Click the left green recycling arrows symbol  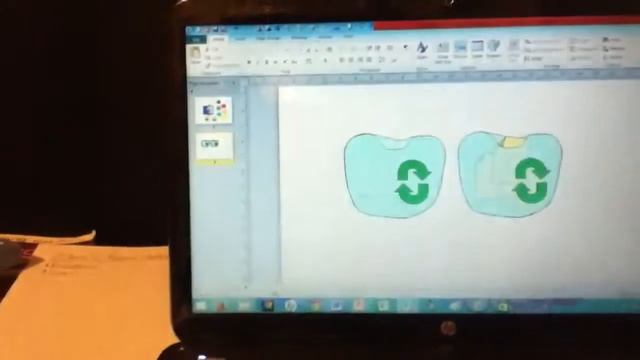tap(413, 182)
